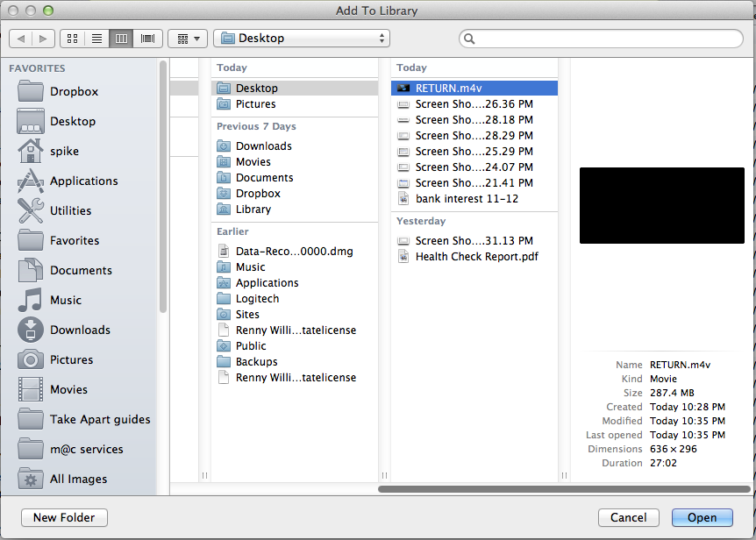Open Applications from the sidebar
Image resolution: width=756 pixels, height=540 pixels.
click(x=83, y=181)
